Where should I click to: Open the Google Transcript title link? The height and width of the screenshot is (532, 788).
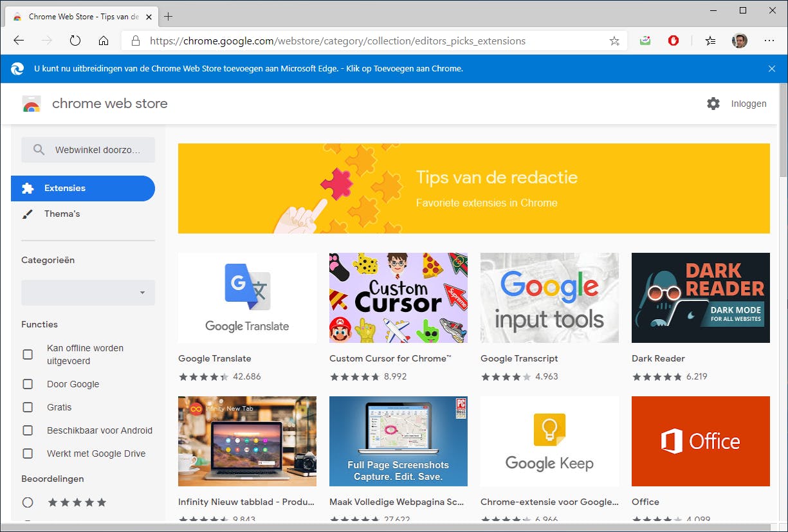point(519,358)
